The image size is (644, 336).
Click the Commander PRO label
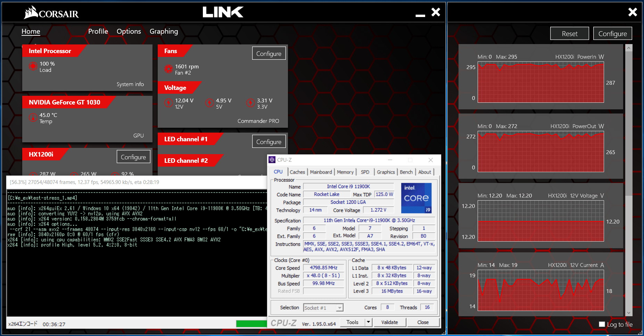click(258, 121)
